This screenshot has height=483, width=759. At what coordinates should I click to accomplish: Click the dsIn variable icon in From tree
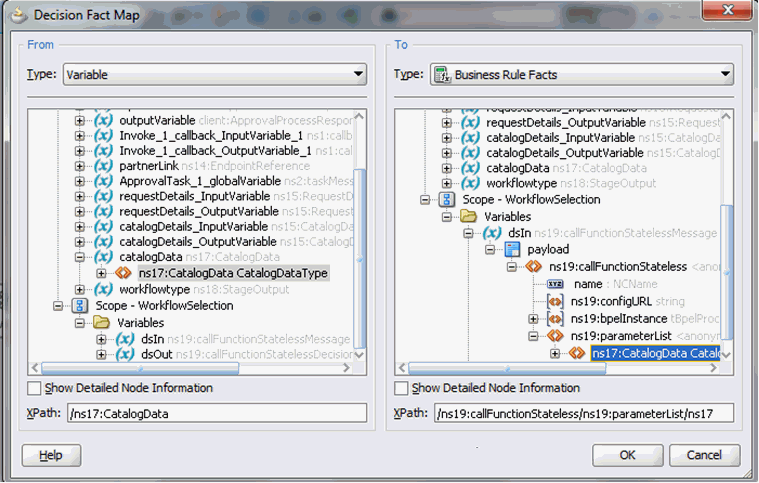pos(125,339)
